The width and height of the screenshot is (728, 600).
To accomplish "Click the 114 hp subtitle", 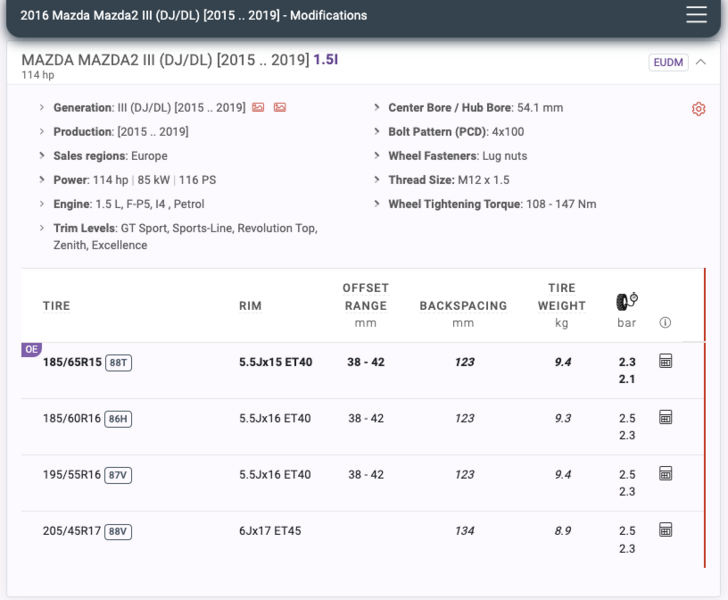I will click(38, 75).
